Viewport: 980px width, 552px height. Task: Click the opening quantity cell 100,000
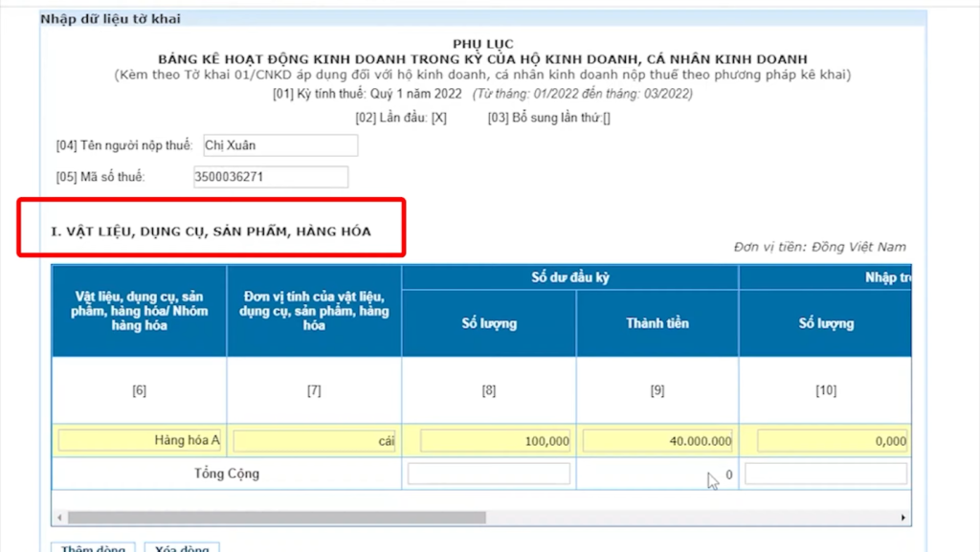[495, 441]
